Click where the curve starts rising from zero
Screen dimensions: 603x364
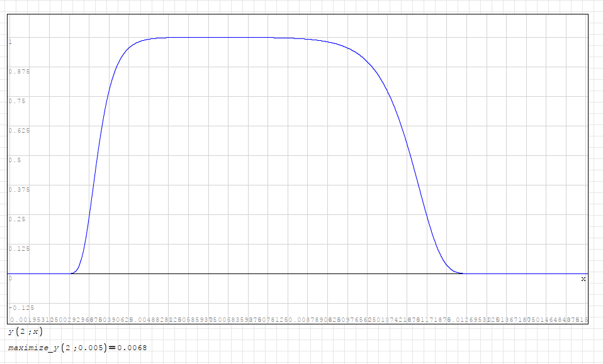pyautogui.click(x=73, y=272)
